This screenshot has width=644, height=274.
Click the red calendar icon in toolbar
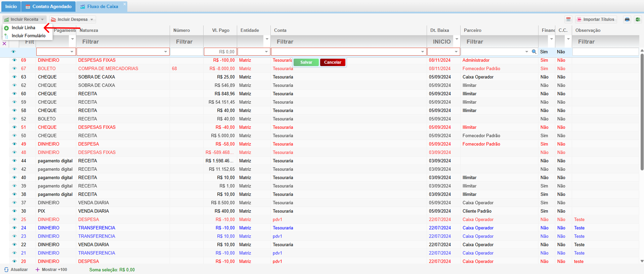pos(568,19)
